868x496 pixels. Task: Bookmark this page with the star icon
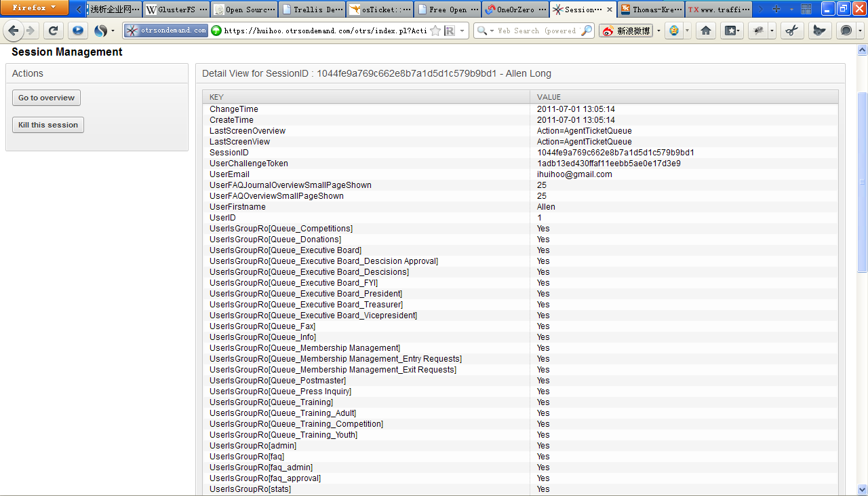(435, 31)
